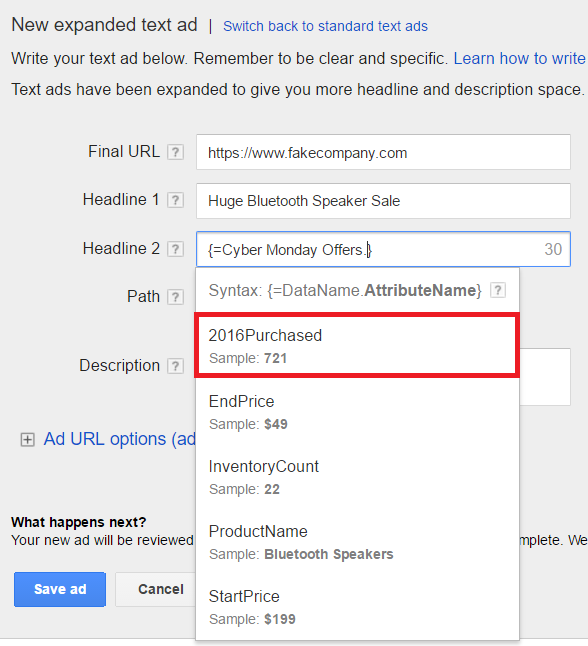Open help icon next to Headline 1
This screenshot has width=588, height=646.
[x=175, y=200]
